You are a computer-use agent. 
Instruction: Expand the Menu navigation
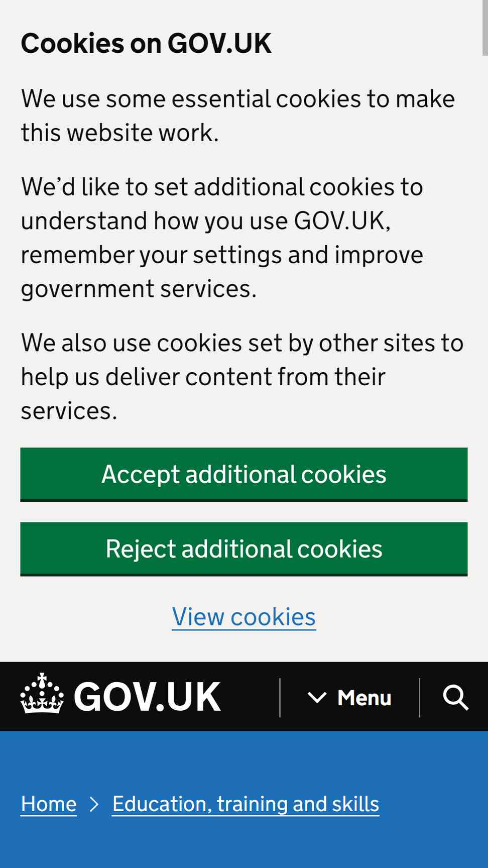pos(349,697)
